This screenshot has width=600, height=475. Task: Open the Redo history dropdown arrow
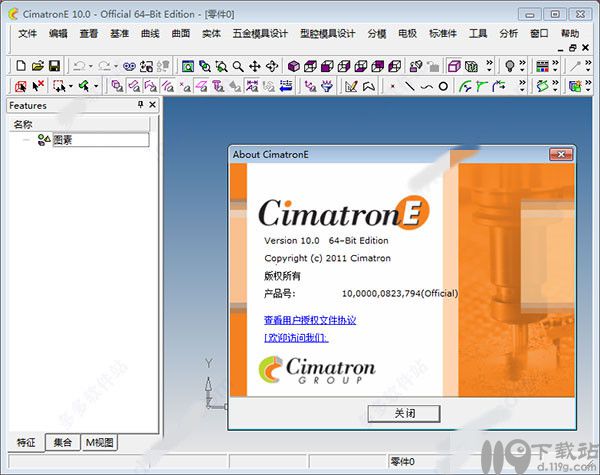click(x=116, y=67)
